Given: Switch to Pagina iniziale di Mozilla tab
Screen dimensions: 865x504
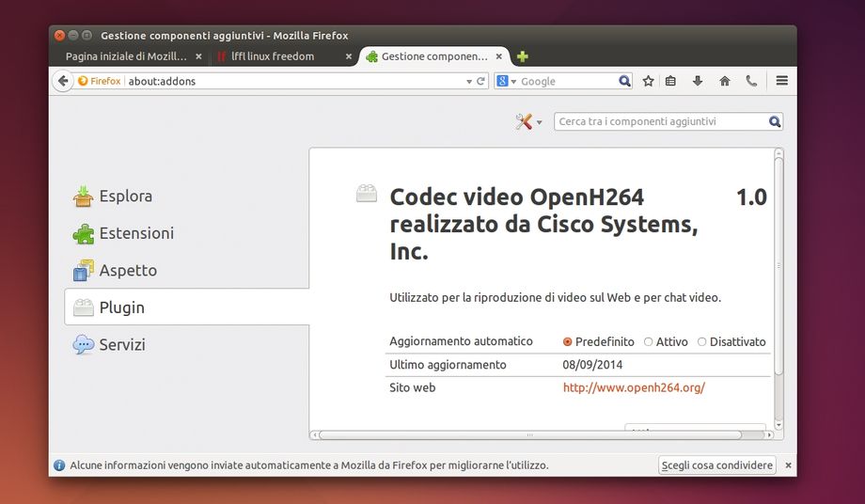Looking at the screenshot, I should (126, 56).
